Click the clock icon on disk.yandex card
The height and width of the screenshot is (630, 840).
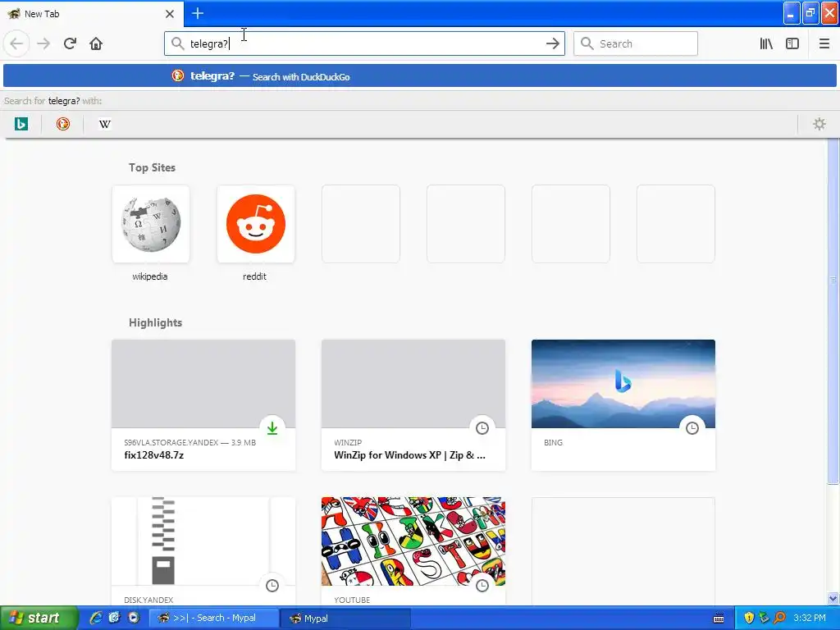272,586
